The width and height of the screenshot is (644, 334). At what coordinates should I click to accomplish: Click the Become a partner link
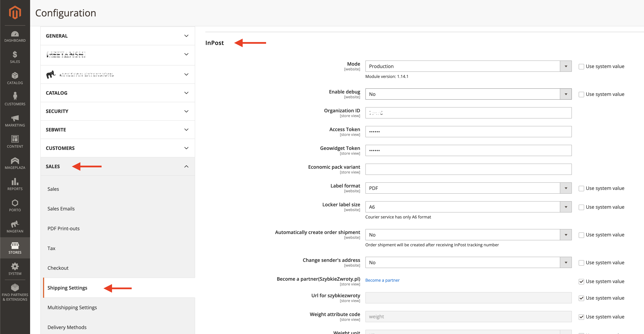click(x=382, y=280)
